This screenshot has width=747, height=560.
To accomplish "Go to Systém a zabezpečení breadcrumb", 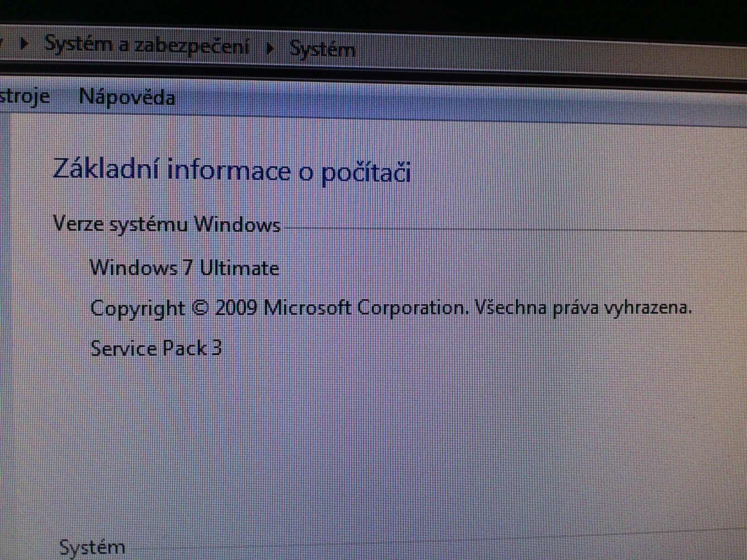I will [147, 45].
